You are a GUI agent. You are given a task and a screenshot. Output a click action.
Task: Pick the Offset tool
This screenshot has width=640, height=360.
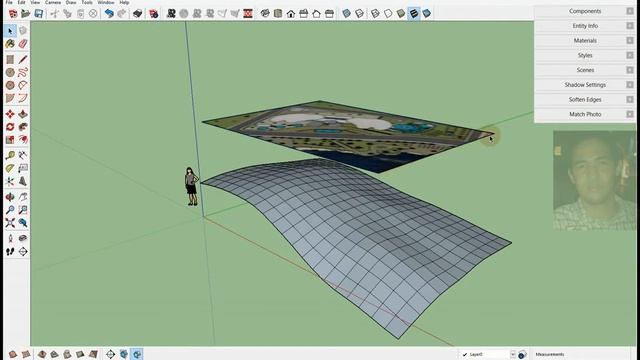(x=23, y=140)
